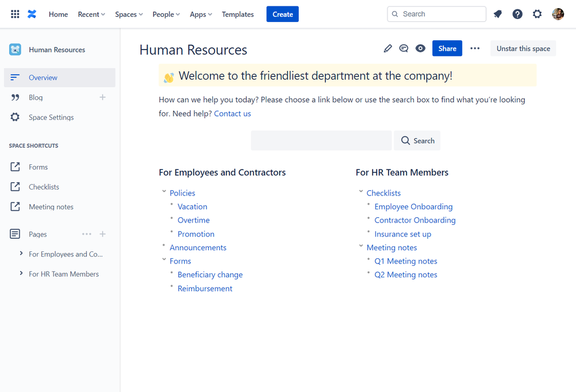Click the Overview lines icon
The width and height of the screenshot is (576, 392).
15,77
